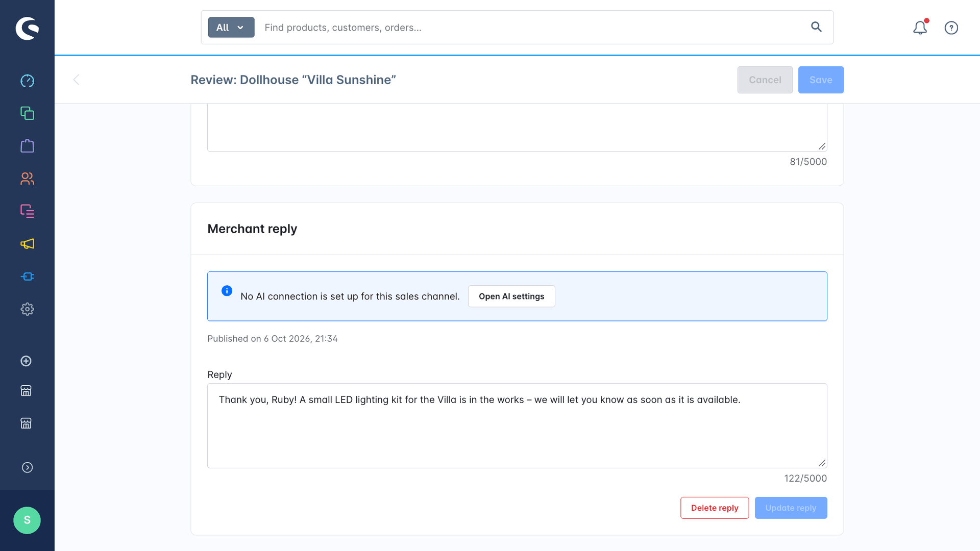Open the first storefront sales channel icon

(26, 391)
